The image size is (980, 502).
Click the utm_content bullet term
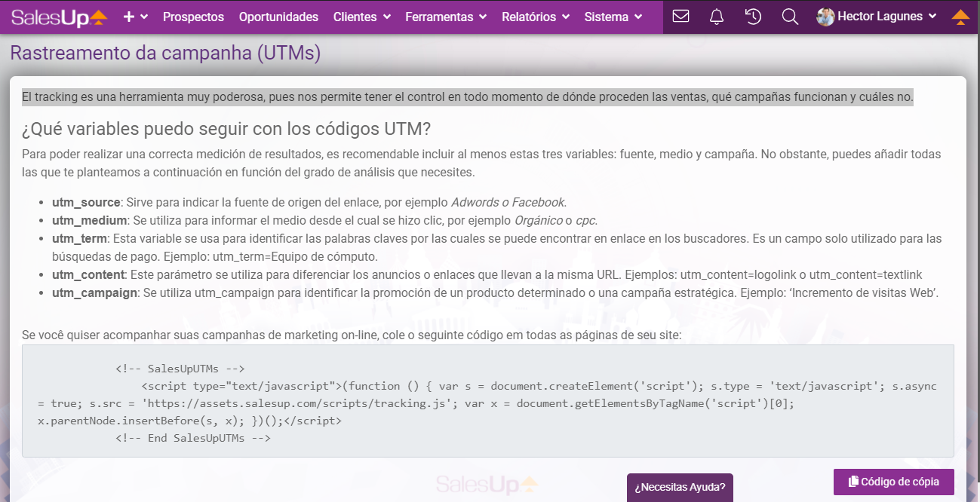pyautogui.click(x=88, y=274)
